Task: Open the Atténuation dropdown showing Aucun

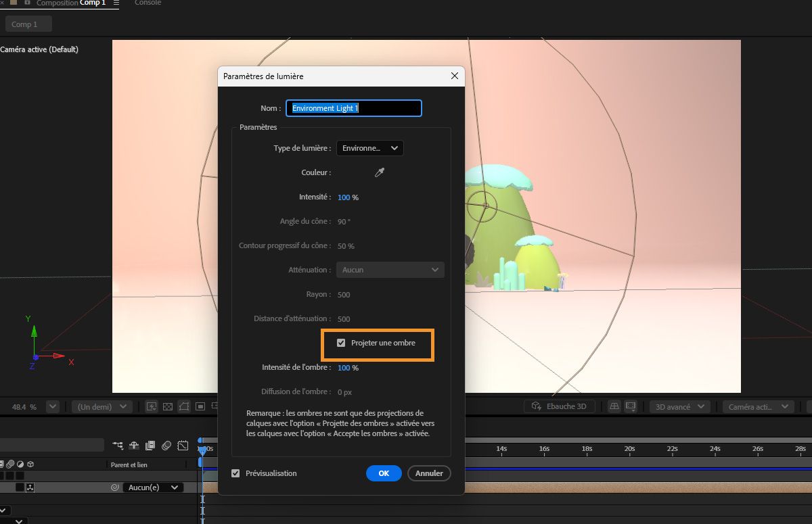Action: click(390, 270)
